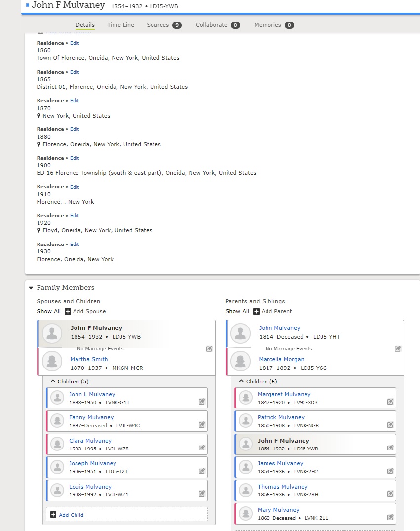Open the Sources tab
The width and height of the screenshot is (420, 531).
[x=164, y=25]
